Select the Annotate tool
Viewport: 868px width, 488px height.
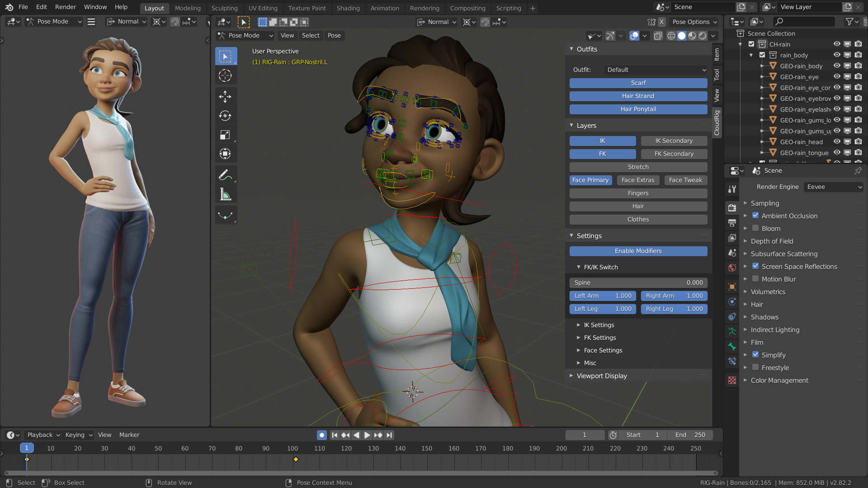[x=226, y=174]
